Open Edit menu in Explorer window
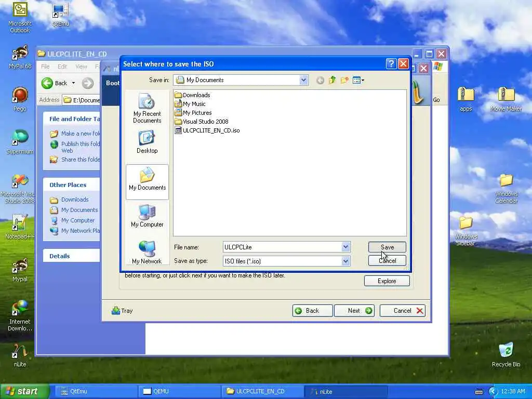This screenshot has height=399, width=532. 62,66
